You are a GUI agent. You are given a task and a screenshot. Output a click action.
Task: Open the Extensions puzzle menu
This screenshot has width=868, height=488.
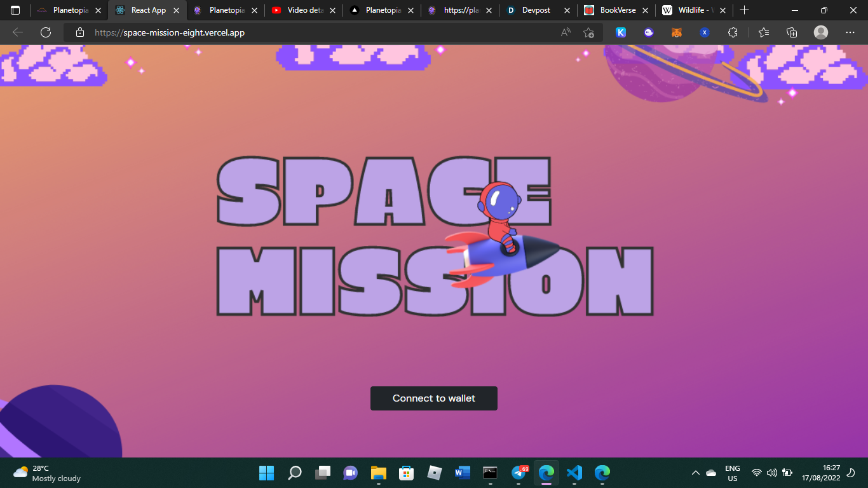pyautogui.click(x=733, y=32)
